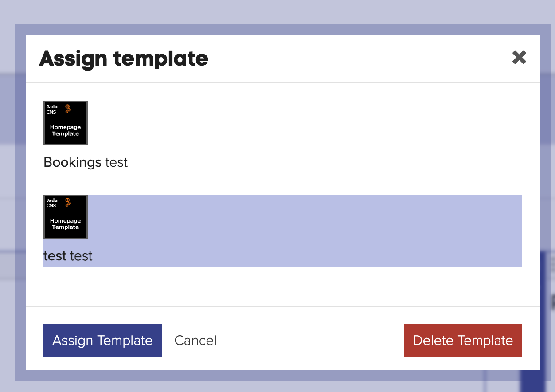Click the Bookings test template name
The height and width of the screenshot is (392, 555).
pos(85,162)
